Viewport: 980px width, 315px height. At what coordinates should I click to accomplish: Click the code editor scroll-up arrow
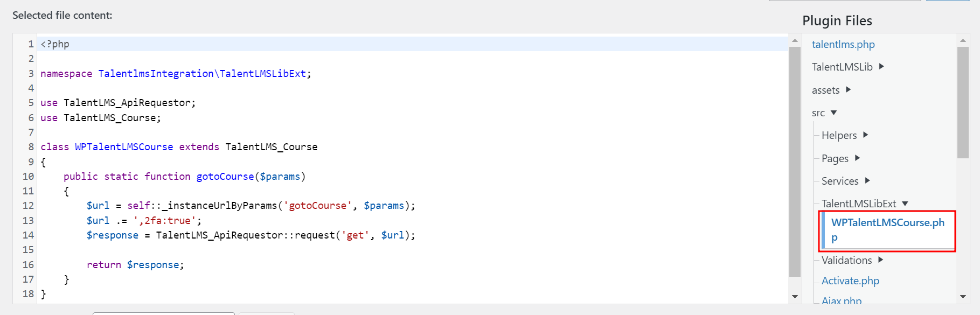pyautogui.click(x=795, y=41)
